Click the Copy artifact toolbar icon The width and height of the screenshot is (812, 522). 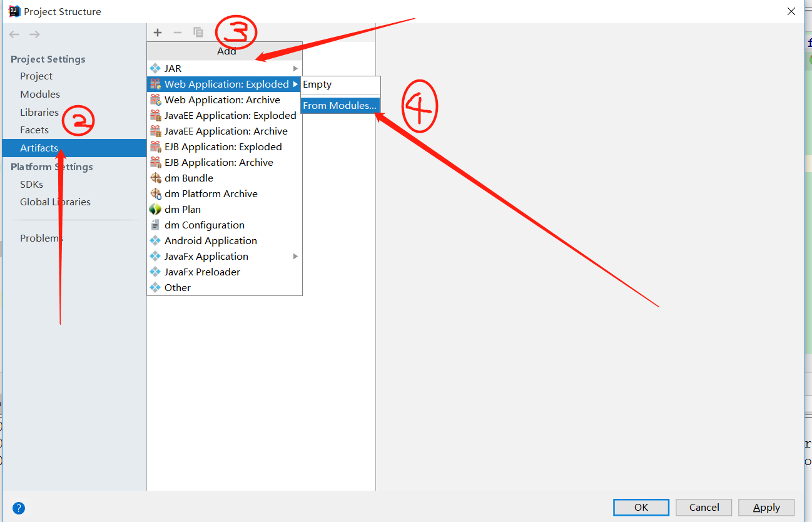pyautogui.click(x=198, y=33)
